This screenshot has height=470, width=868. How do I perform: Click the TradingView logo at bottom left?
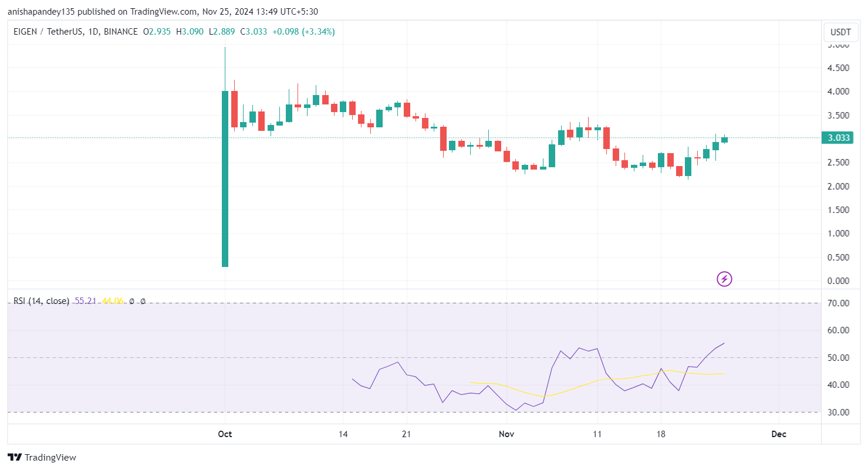pyautogui.click(x=42, y=457)
